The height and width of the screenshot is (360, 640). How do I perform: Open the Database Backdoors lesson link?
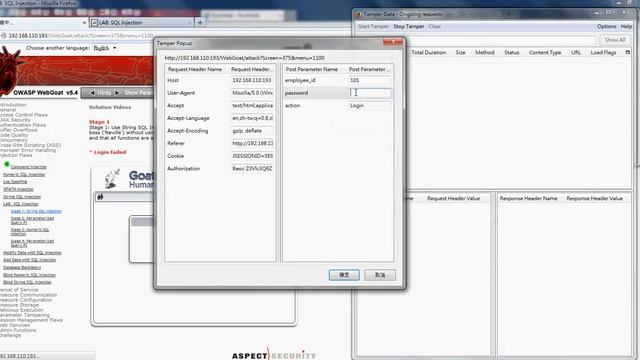pos(22,268)
